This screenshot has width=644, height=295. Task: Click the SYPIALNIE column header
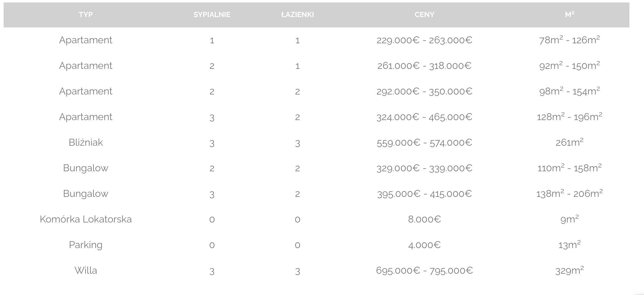212,15
